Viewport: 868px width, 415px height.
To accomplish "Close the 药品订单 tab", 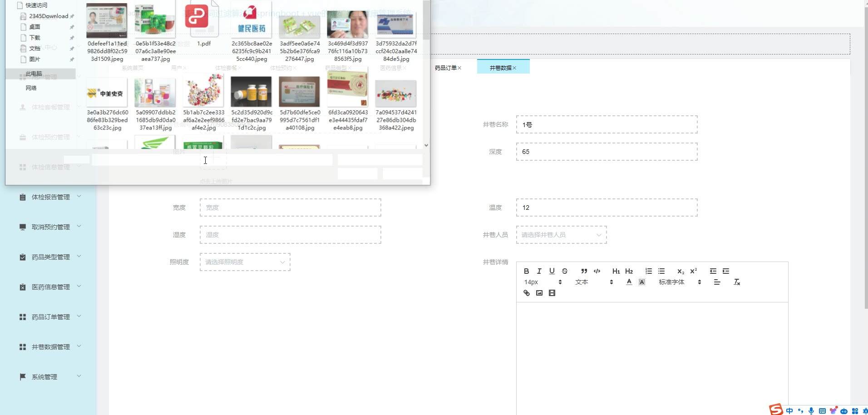I will point(459,68).
